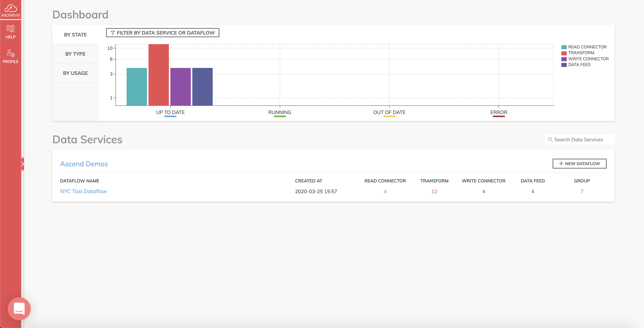Toggle Write Connector legend entry

588,59
